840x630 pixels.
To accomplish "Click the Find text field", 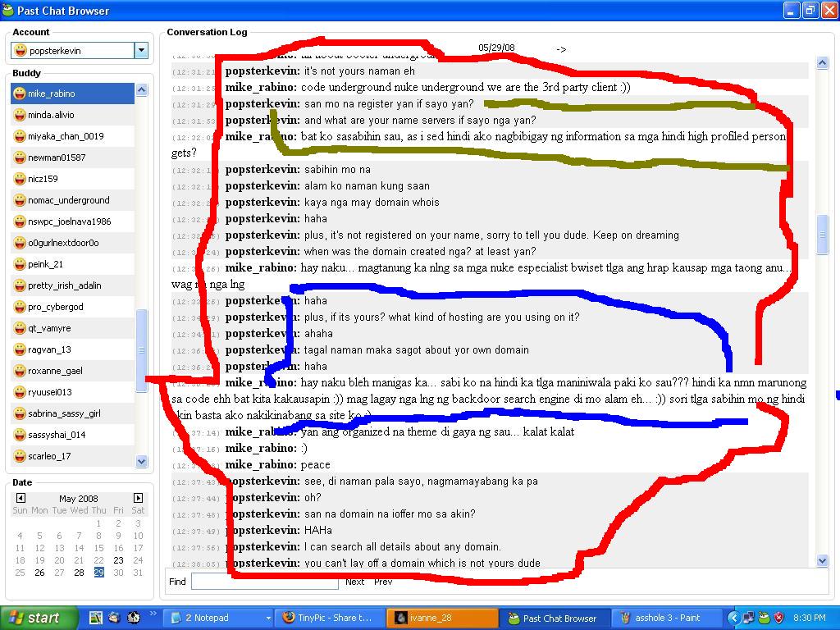I will pyautogui.click(x=265, y=582).
